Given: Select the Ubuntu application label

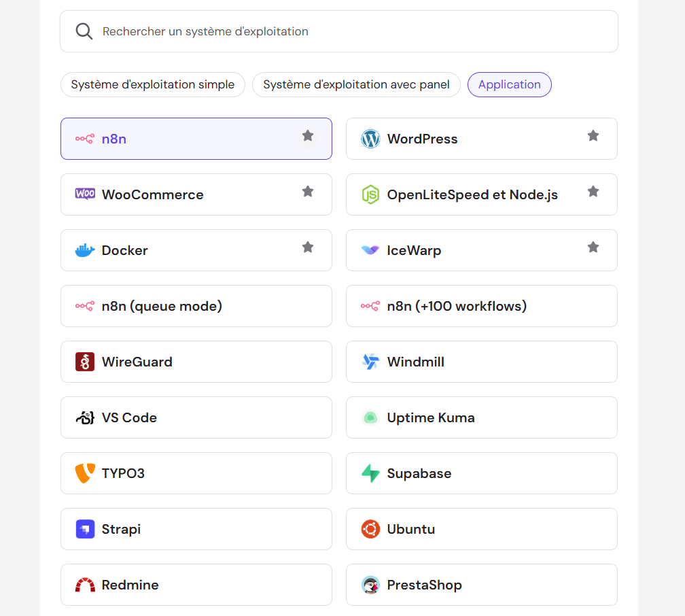Looking at the screenshot, I should pyautogui.click(x=411, y=530).
